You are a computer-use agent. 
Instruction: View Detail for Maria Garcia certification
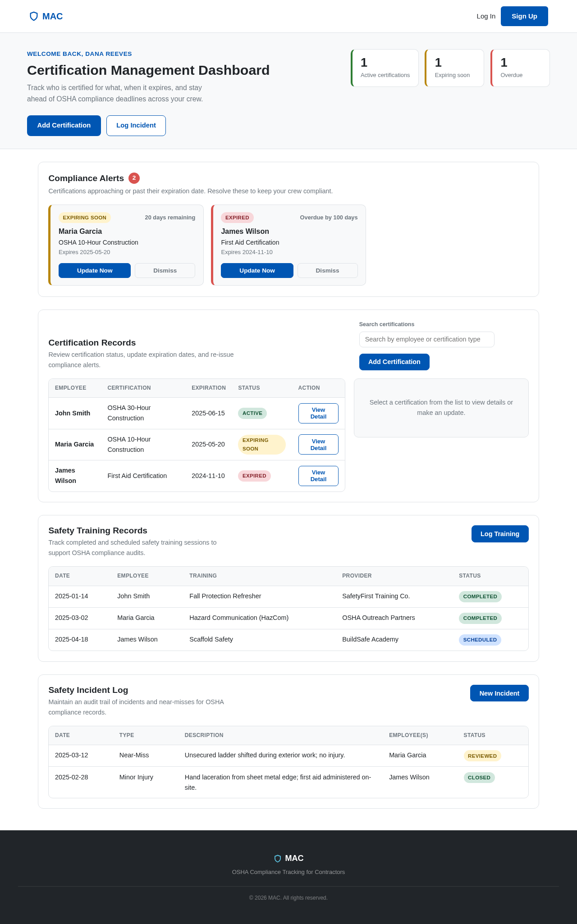pos(318,445)
